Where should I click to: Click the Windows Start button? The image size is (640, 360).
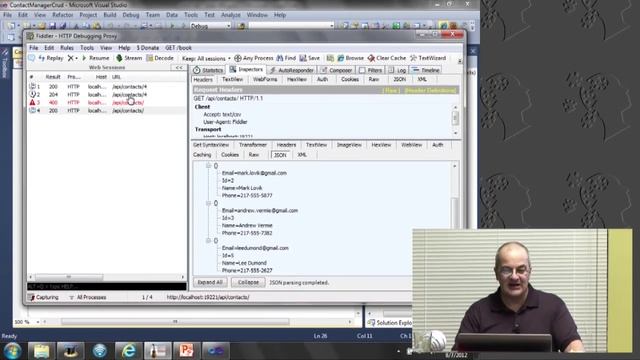[12, 351]
